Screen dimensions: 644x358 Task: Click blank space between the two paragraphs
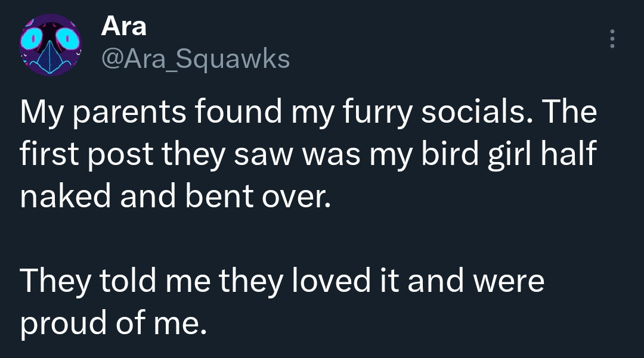tap(298, 238)
